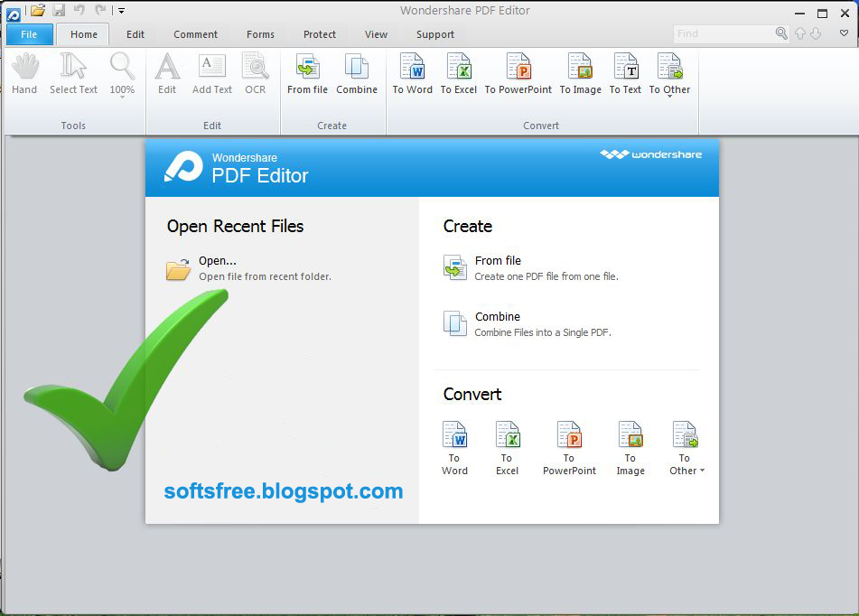Screen dimensions: 859x616
Task: Click the Wondershare logo in banner
Action: (x=651, y=154)
